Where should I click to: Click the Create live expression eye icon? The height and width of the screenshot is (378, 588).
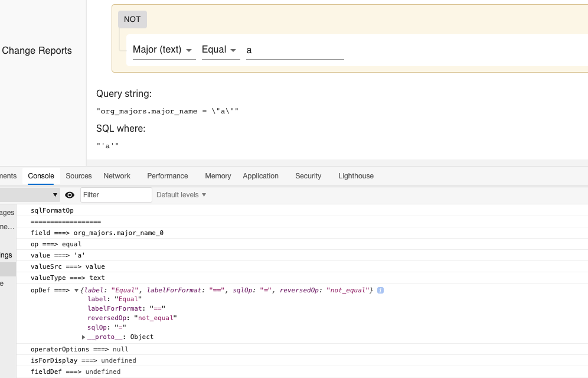(x=70, y=195)
